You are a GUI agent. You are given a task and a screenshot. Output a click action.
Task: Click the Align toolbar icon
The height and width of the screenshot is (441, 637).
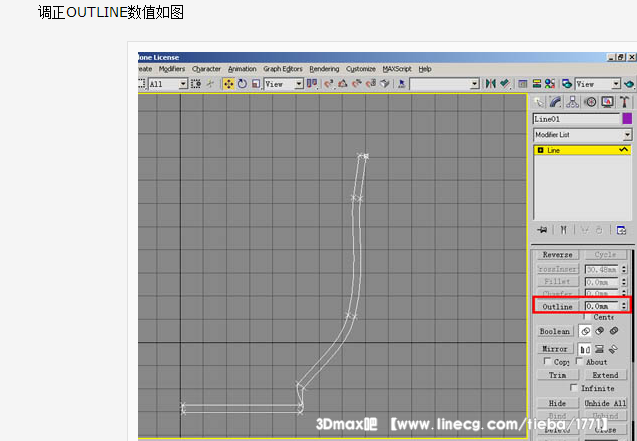coord(505,84)
